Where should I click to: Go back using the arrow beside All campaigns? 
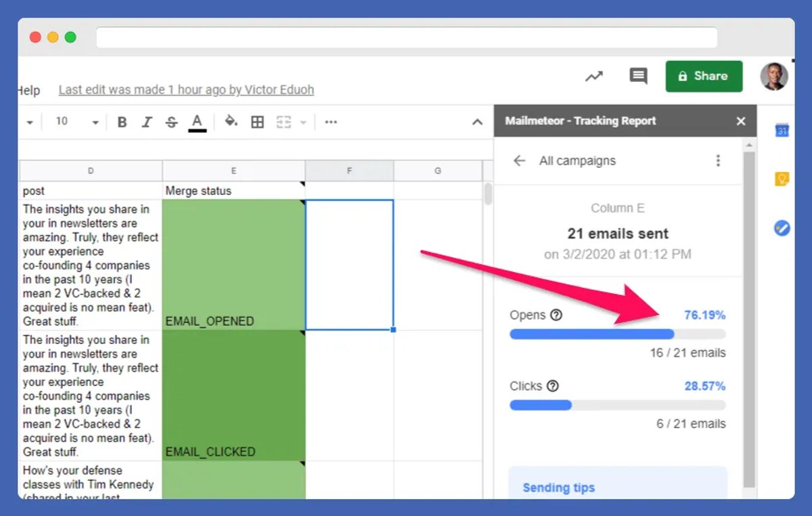[x=519, y=160]
